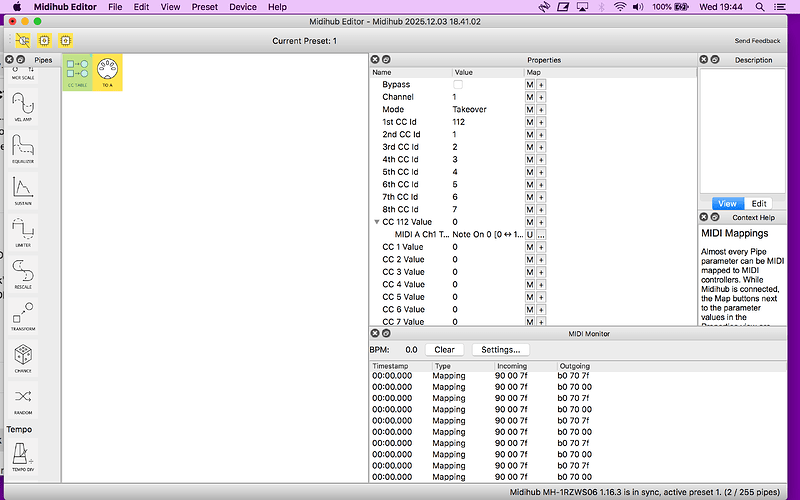Open the File menu
800x500 pixels.
click(115, 7)
